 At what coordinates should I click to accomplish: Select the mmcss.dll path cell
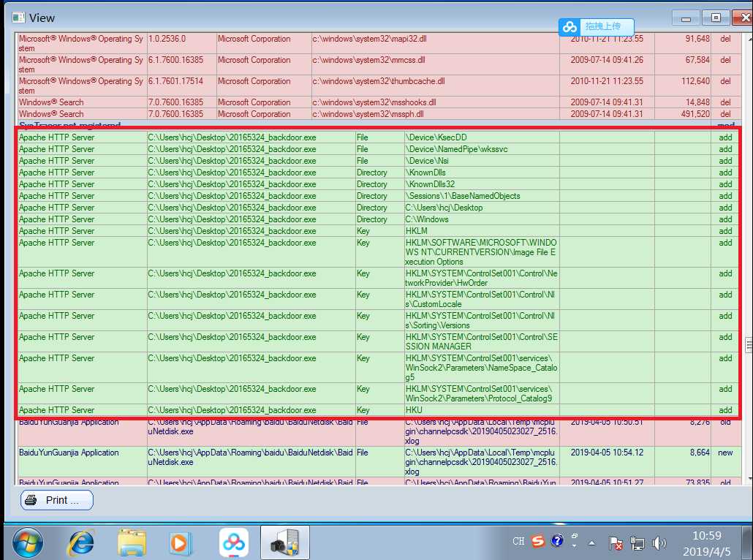coord(435,64)
